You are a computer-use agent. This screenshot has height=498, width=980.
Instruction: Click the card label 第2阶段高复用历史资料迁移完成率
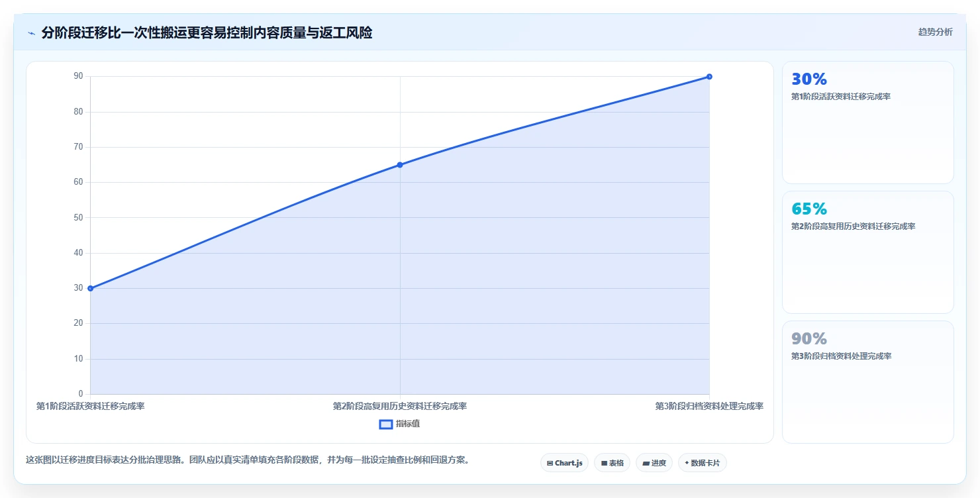[854, 226]
